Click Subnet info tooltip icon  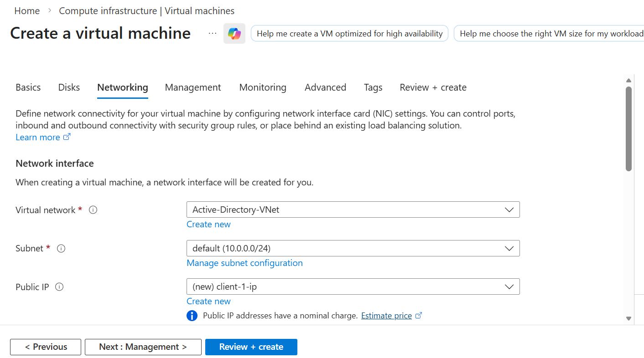click(x=61, y=249)
